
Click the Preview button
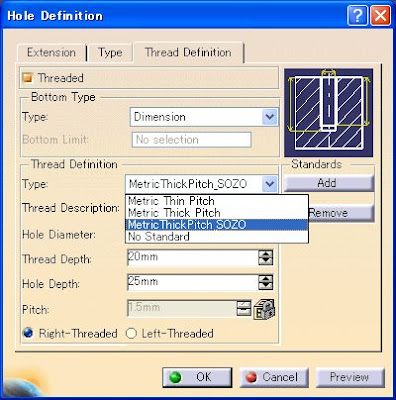coord(350,377)
